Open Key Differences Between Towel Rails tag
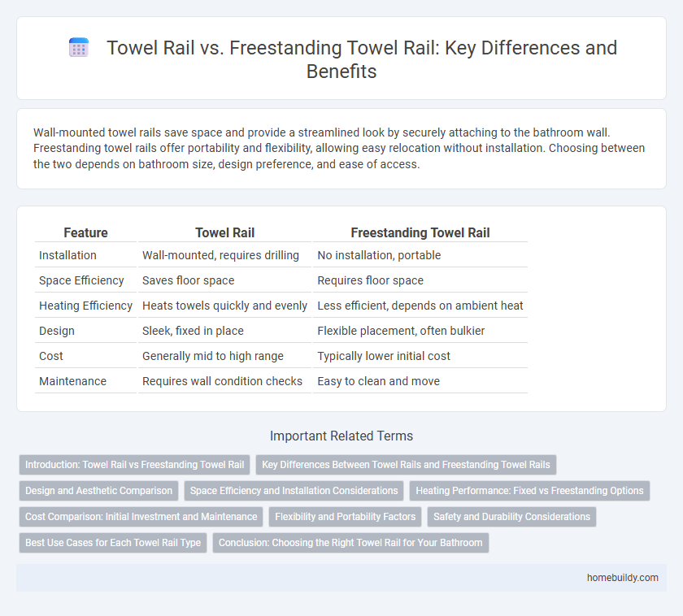The image size is (683, 616). [406, 465]
